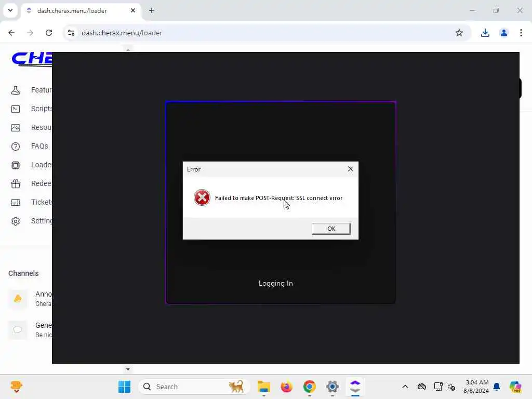
Task: Open a new browser tab
Action: [152, 10]
